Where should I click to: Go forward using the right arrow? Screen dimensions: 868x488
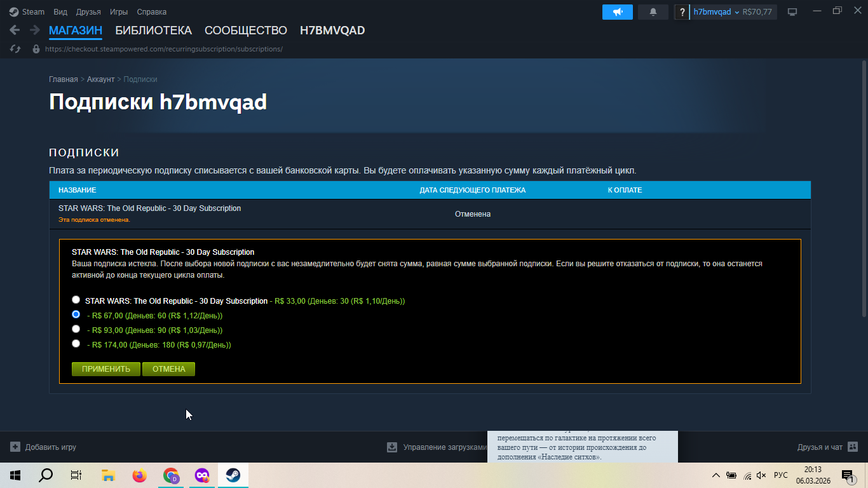[34, 30]
